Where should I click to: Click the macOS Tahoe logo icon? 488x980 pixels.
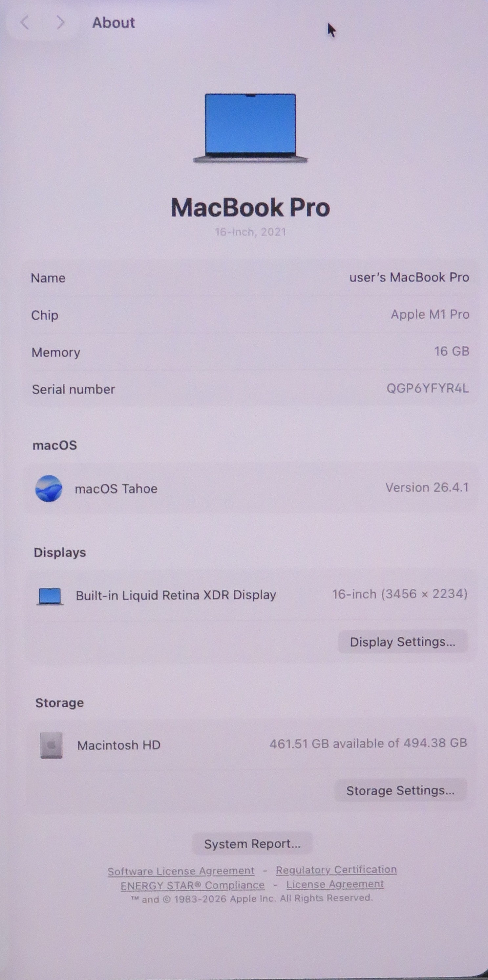click(x=49, y=489)
